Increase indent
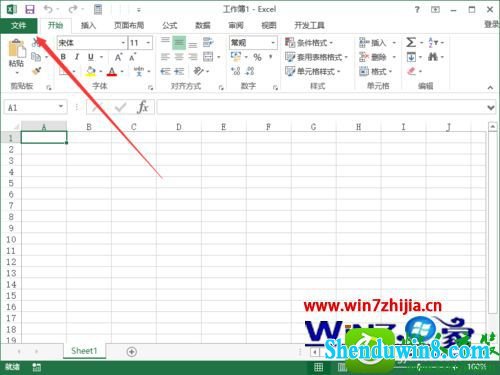The height and width of the screenshot is (375, 500). 179,71
